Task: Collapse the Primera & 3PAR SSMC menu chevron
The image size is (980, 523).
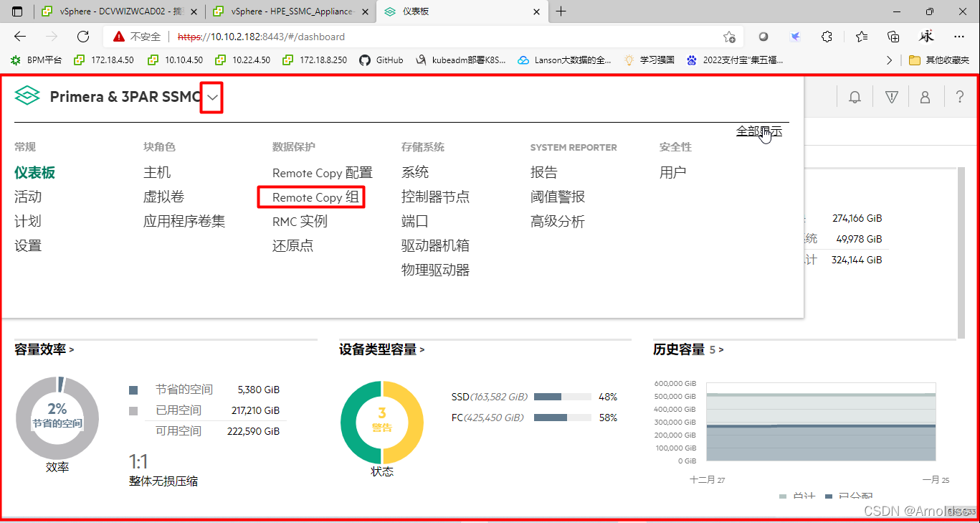Action: 211,97
